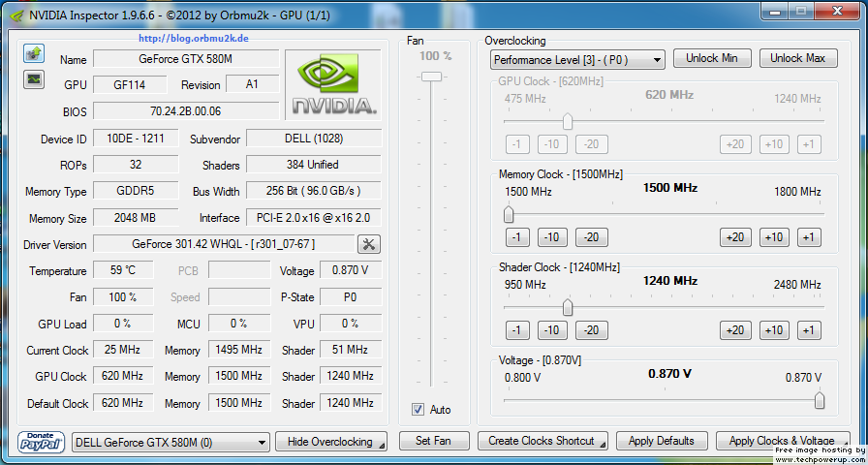Image resolution: width=868 pixels, height=465 pixels.
Task: Increase Shader Clock with +1 button
Action: 809,330
